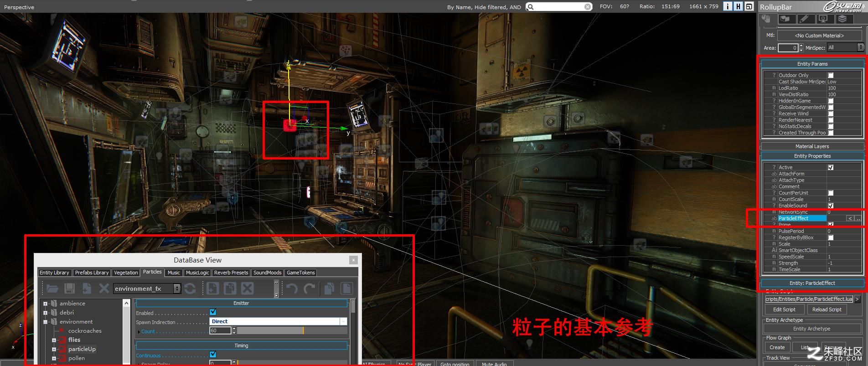Image resolution: width=868 pixels, height=366 pixels.
Task: Select the ParticleEffect property row
Action: pos(813,218)
